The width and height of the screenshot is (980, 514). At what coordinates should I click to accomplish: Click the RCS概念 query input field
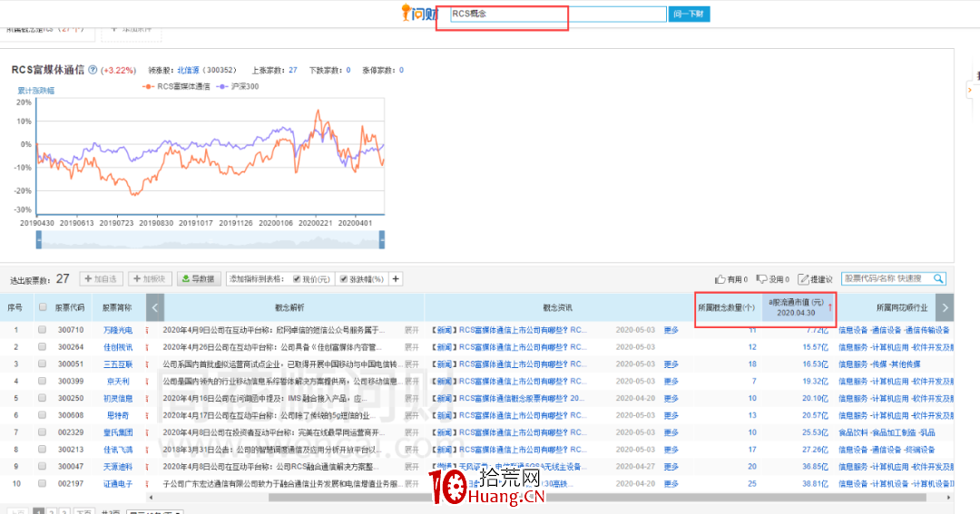pyautogui.click(x=558, y=14)
